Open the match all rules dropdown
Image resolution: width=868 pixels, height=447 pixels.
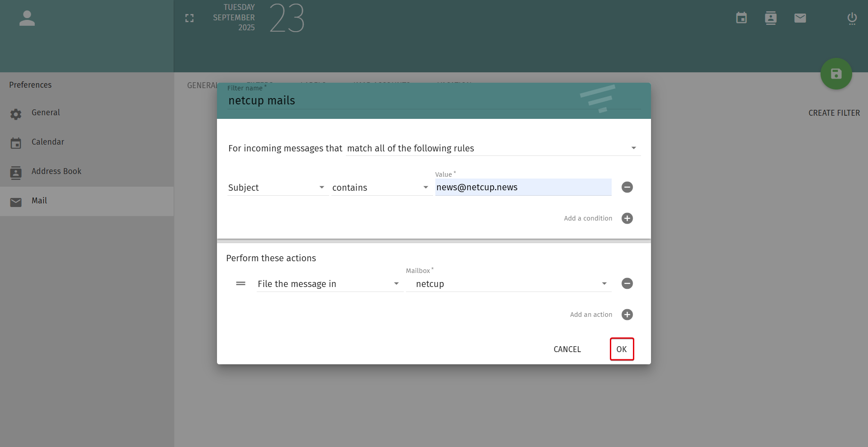coord(493,148)
